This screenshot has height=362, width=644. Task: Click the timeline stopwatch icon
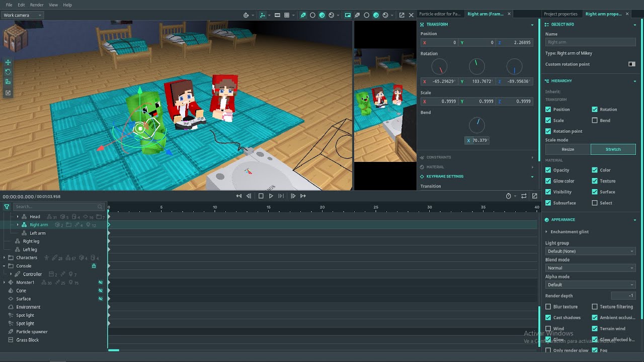(508, 196)
